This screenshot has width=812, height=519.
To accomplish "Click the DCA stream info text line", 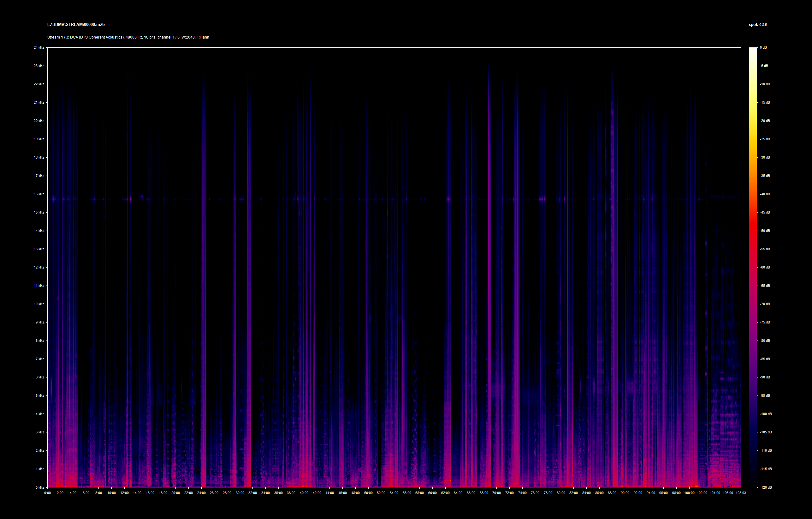I will pos(128,37).
